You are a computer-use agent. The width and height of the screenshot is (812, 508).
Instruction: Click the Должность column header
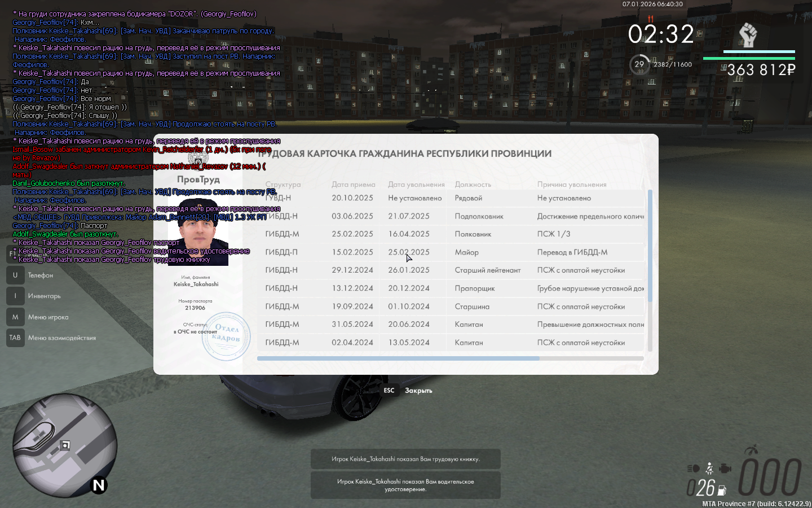[473, 185]
